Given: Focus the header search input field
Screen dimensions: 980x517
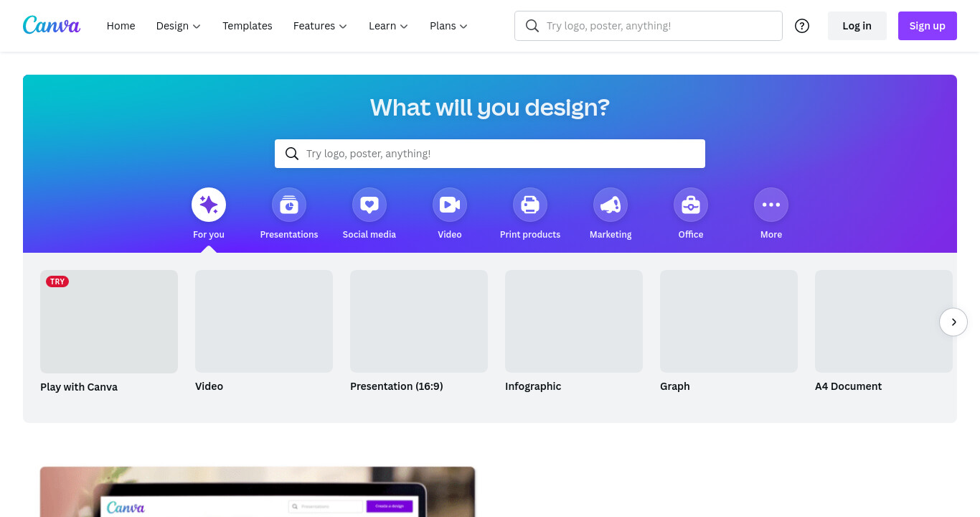Looking at the screenshot, I should tap(649, 26).
